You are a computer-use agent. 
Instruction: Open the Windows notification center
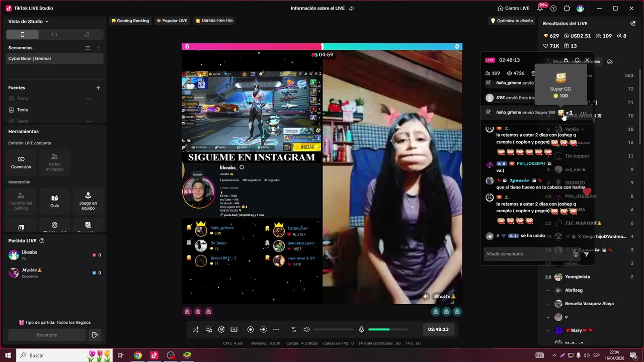(633, 355)
